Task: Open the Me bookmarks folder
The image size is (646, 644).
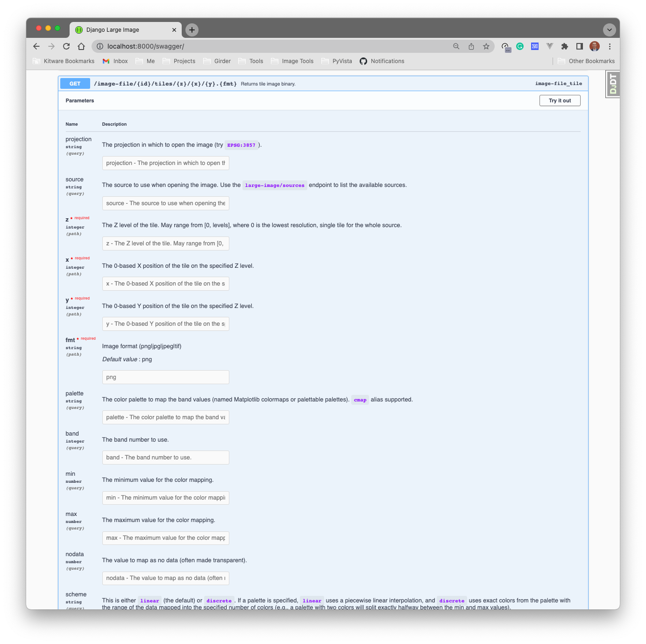Action: [x=145, y=61]
